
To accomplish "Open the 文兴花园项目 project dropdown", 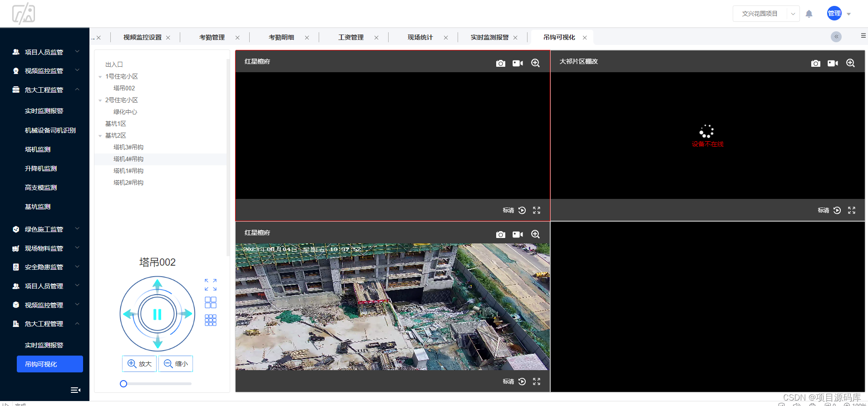I will (x=766, y=14).
